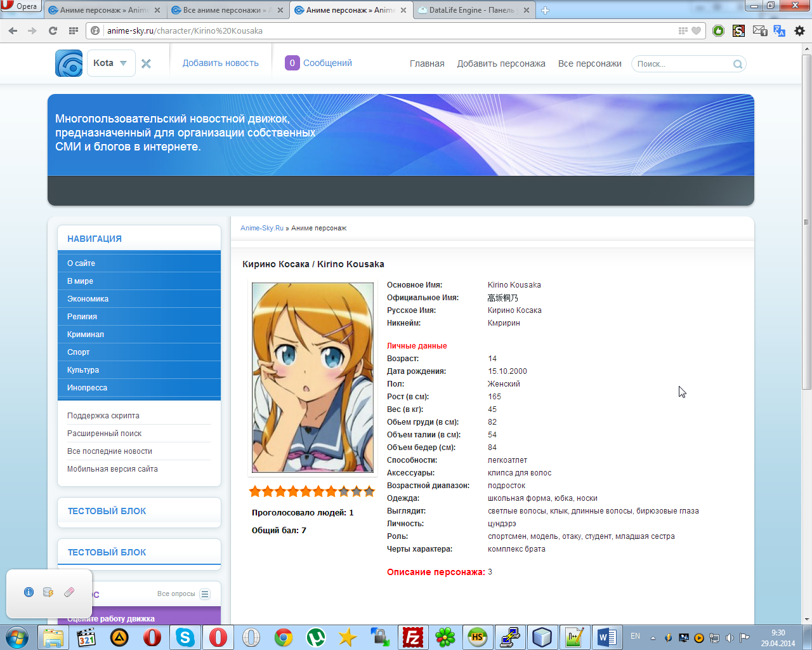Viewport: 812px width, 650px height.
Task: Click Все последние новости link
Action: tap(110, 451)
